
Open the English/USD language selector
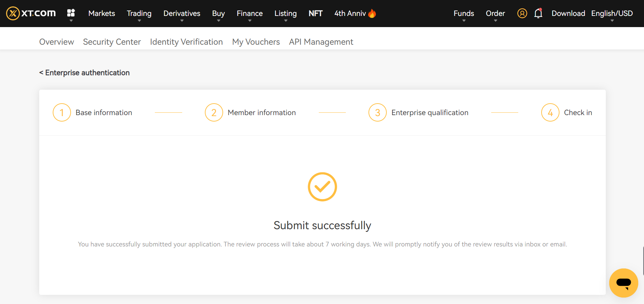pyautogui.click(x=612, y=14)
